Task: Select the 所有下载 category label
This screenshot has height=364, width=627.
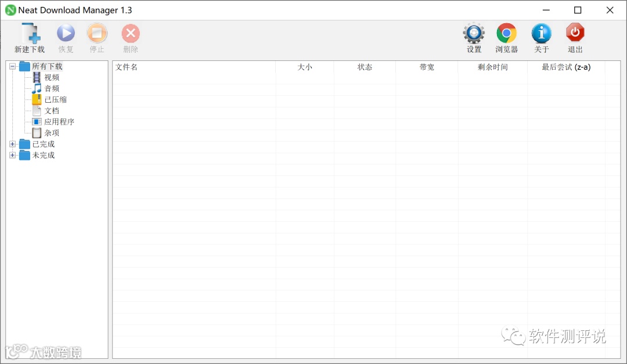Action: 47,66
